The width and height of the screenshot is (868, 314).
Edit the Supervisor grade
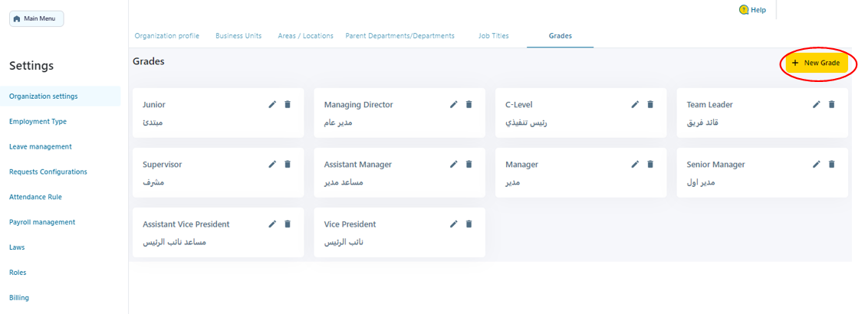272,165
